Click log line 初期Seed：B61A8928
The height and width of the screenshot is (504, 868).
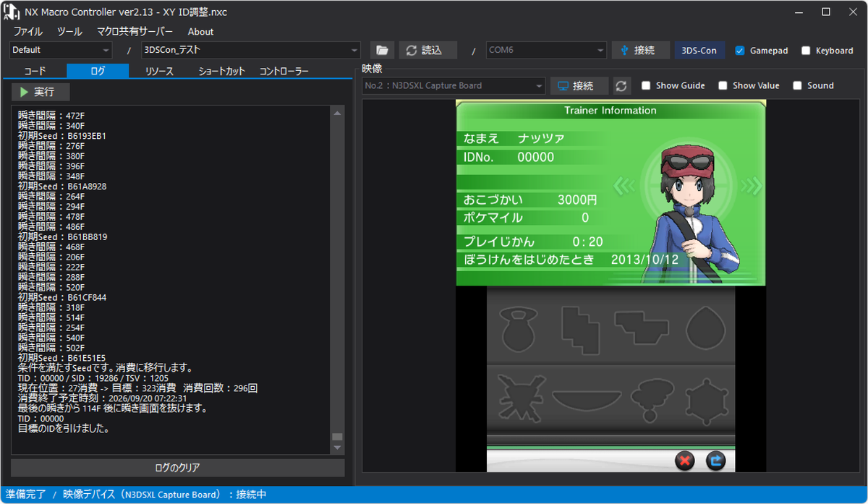click(62, 186)
